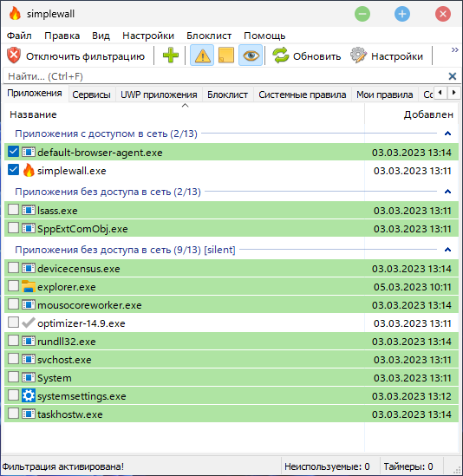Select the Приложения tab

tap(35, 93)
